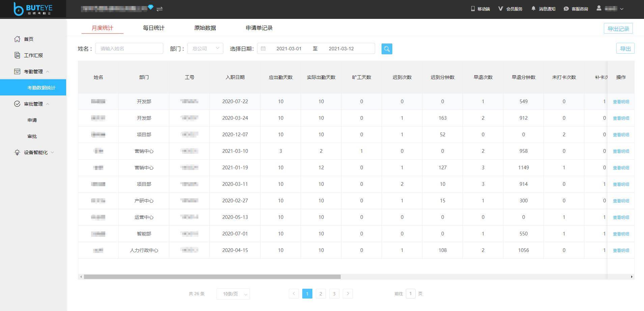This screenshot has height=311, width=644.
Task: Click the 迟到分钟数 column header
Action: point(442,77)
